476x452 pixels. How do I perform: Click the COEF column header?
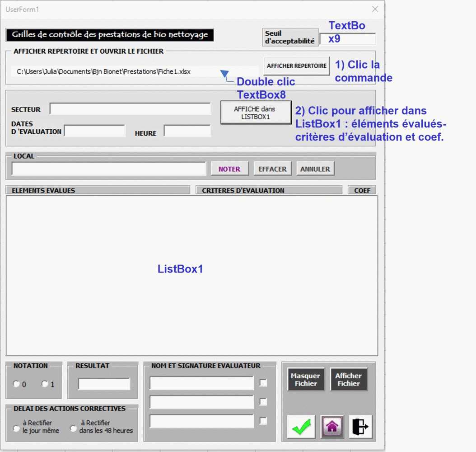click(x=362, y=190)
